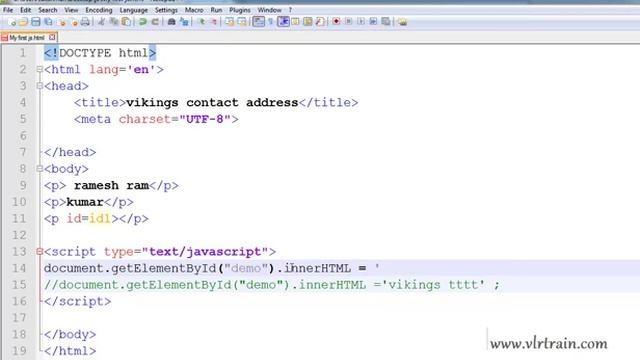This screenshot has height=360, width=640.
Task: Save the recorded macro icon
Action: 386,22
